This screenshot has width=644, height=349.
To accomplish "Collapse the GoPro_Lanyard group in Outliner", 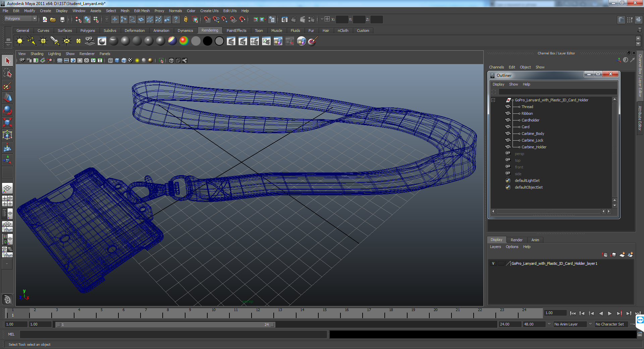I will (x=493, y=100).
